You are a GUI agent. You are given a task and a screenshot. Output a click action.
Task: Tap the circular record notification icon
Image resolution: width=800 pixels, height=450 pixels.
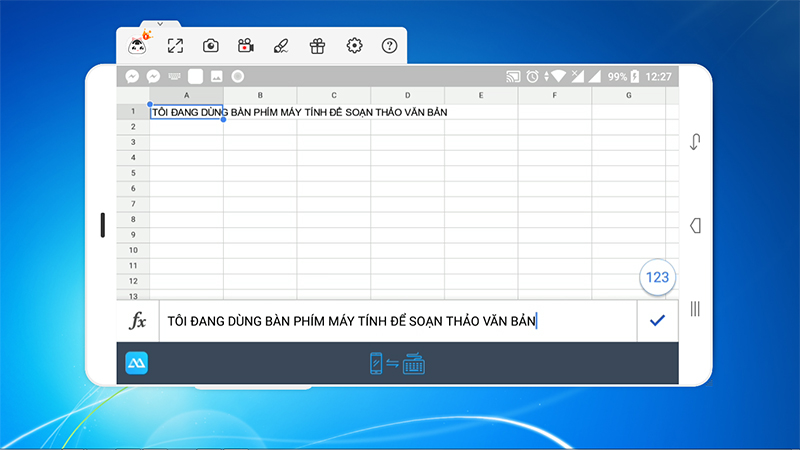pos(238,77)
